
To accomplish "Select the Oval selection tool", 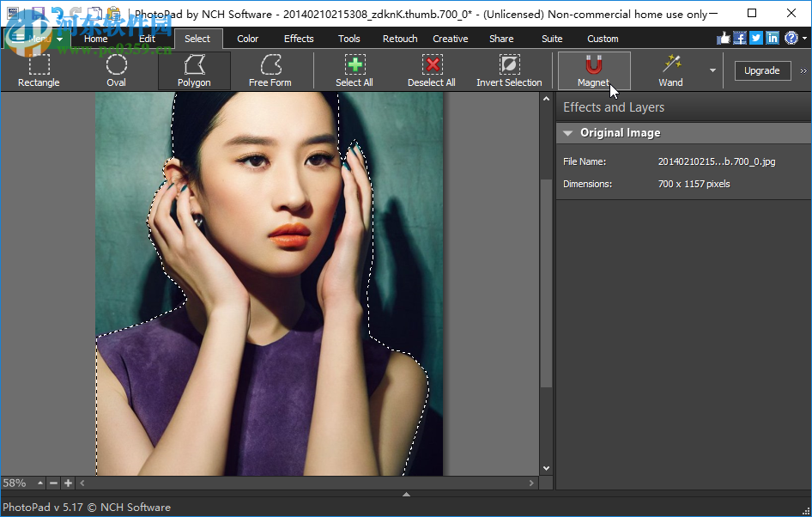I will pyautogui.click(x=117, y=69).
